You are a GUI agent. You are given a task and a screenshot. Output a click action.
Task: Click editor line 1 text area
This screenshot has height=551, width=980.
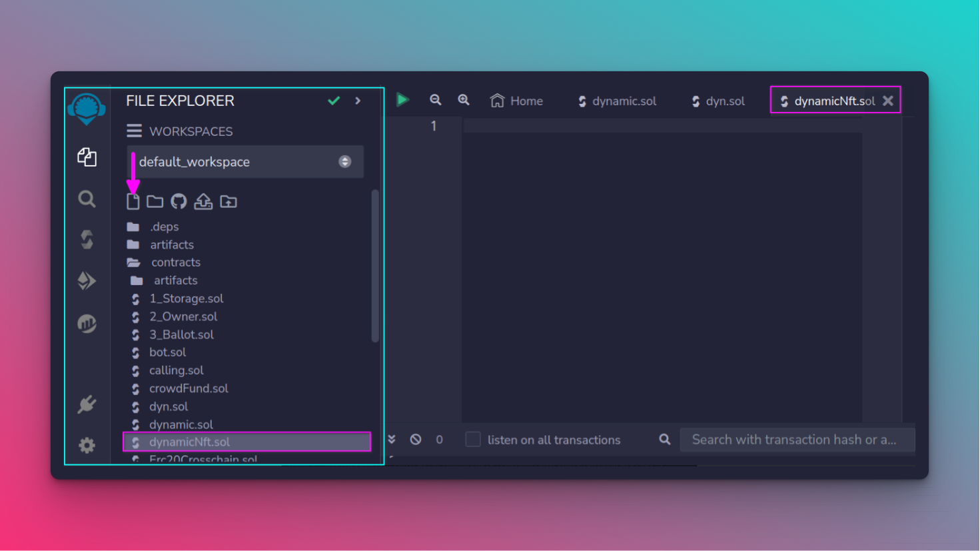point(663,126)
